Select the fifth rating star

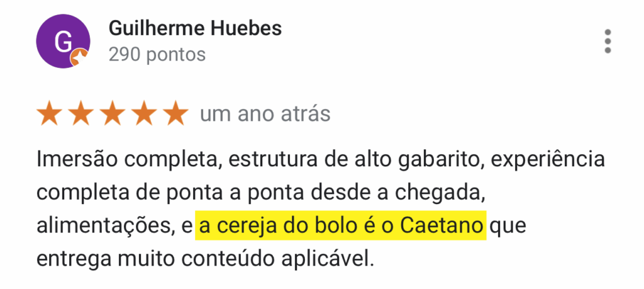177,115
